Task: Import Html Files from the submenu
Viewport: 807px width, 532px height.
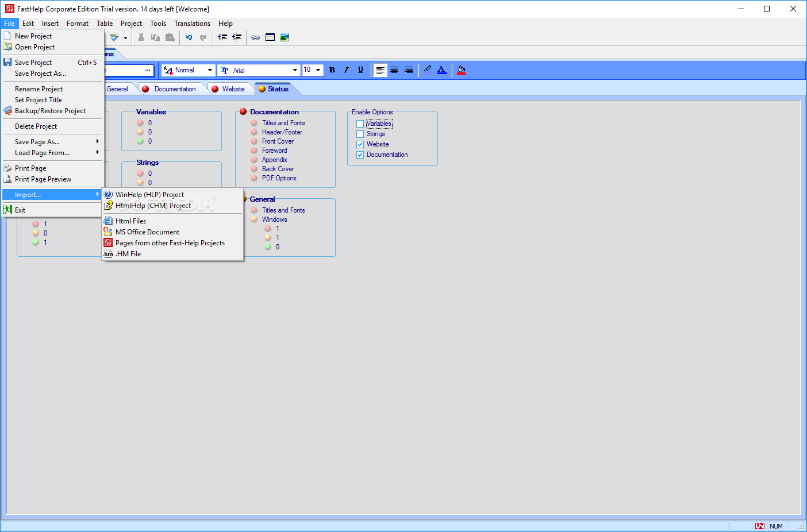Action: 172,221
